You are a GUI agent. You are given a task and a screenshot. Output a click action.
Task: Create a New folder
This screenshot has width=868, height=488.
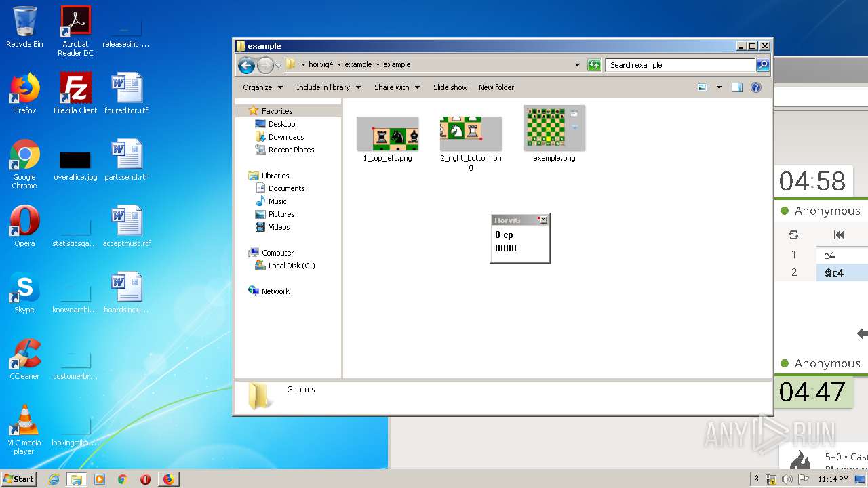[x=496, y=87]
